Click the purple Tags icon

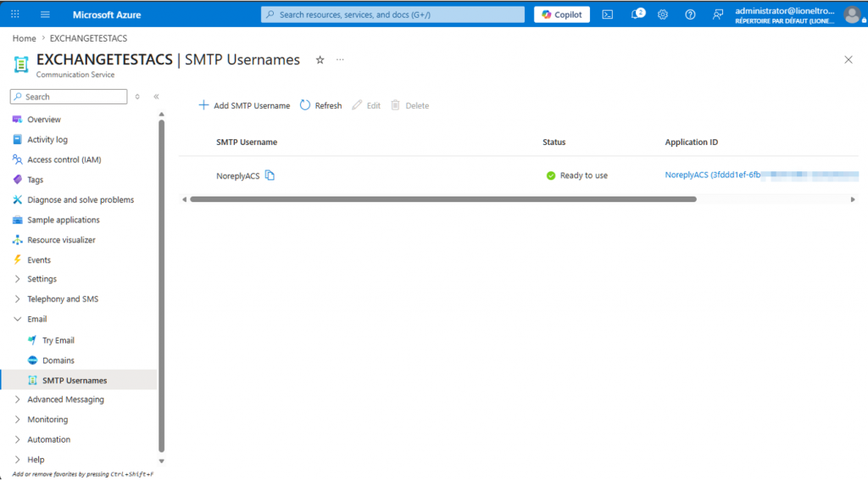point(17,180)
